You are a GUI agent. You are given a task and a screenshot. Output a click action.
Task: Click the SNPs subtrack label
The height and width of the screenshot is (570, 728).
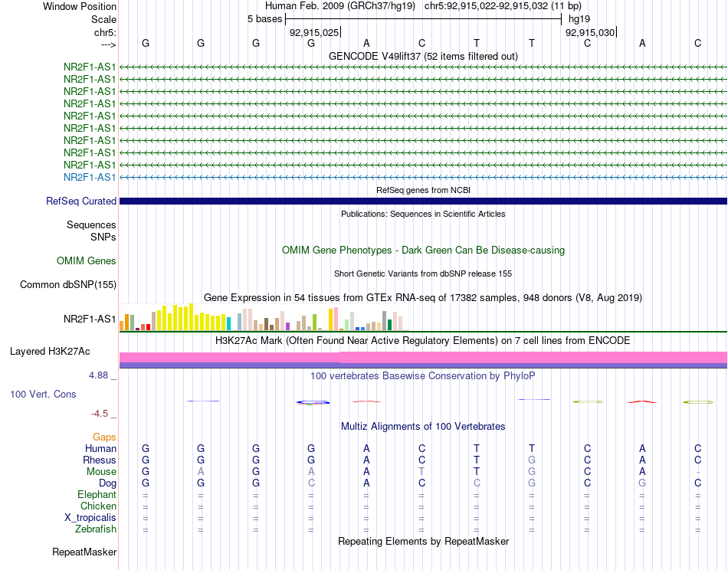click(103, 237)
